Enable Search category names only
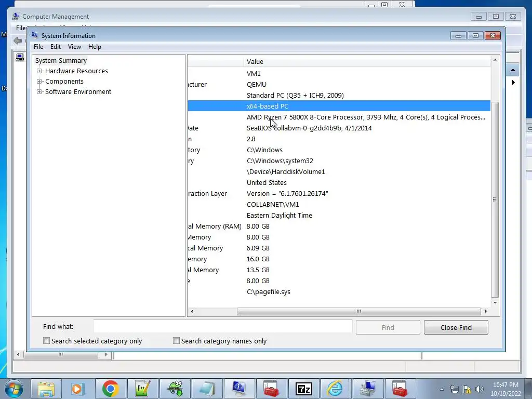This screenshot has width=532, height=399. (176, 341)
